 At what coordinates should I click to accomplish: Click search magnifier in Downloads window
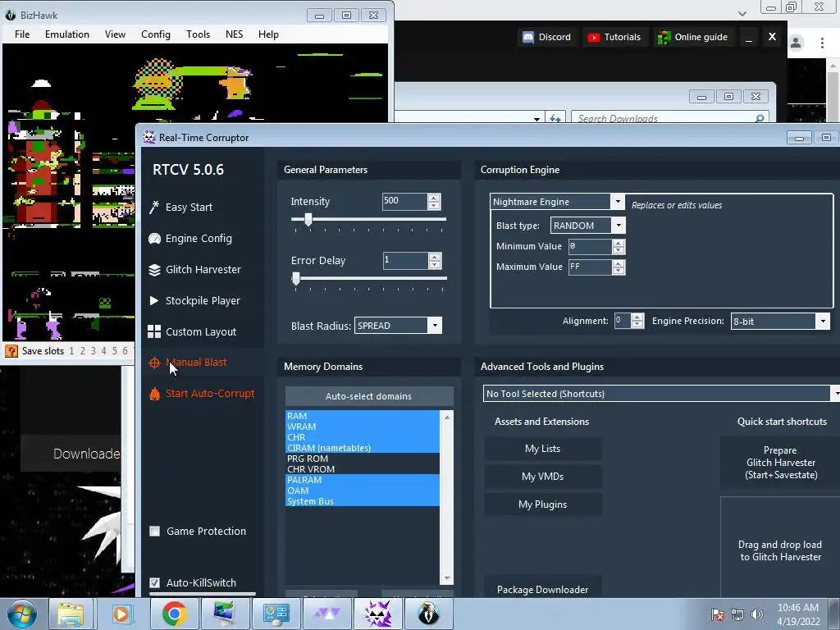(760, 118)
